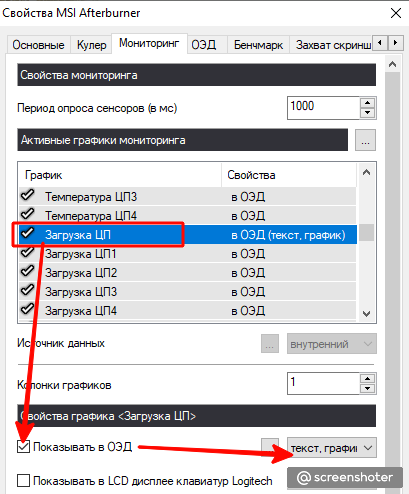The image size is (409, 494).
Task: Toggle checkmark icon for Температура ЦП4
Action: [x=28, y=213]
